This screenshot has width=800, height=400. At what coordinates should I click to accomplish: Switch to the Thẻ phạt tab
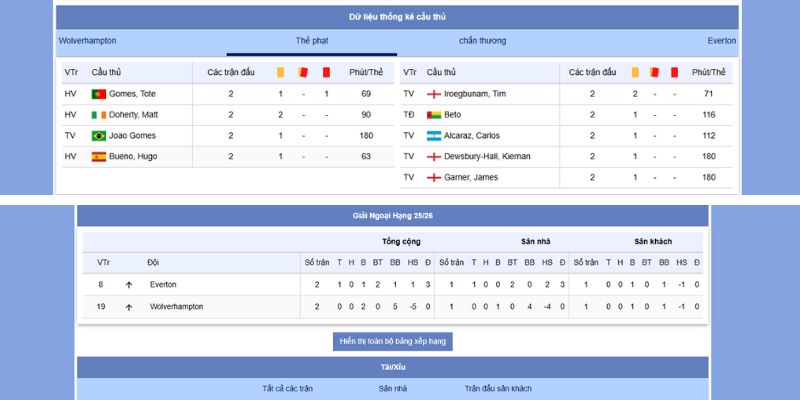pos(312,41)
